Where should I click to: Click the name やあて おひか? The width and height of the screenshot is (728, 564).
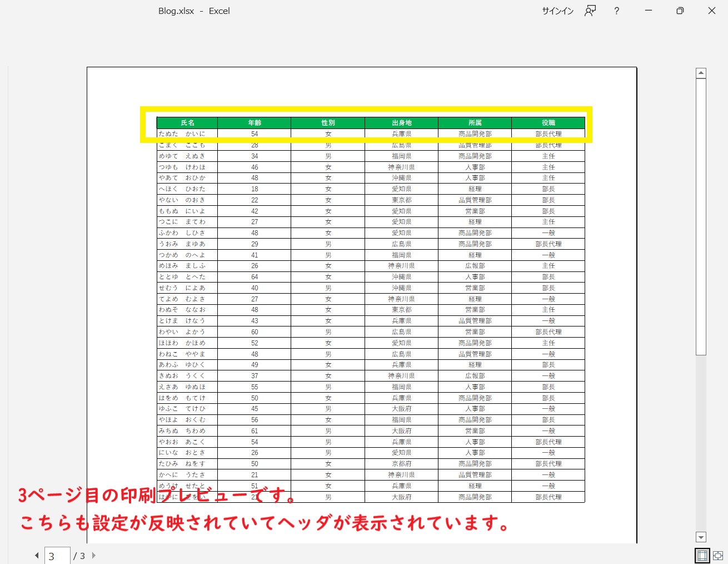tap(182, 178)
